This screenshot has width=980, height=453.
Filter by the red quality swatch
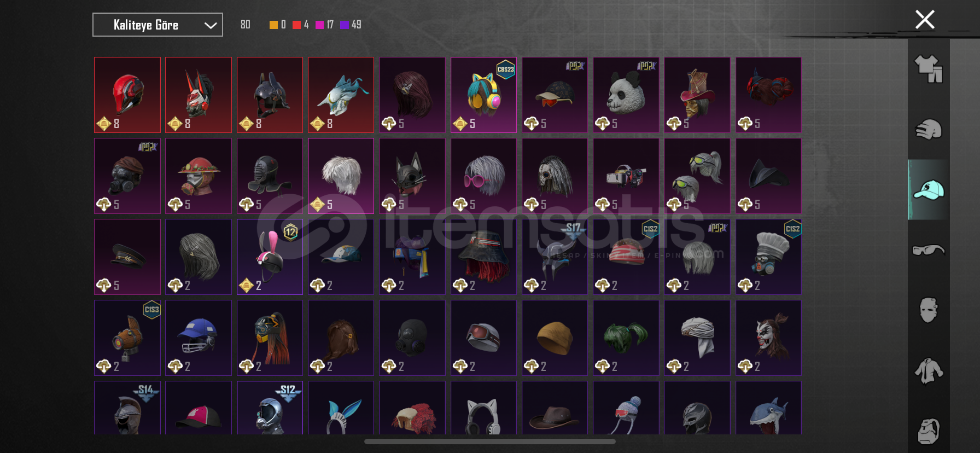coord(296,25)
